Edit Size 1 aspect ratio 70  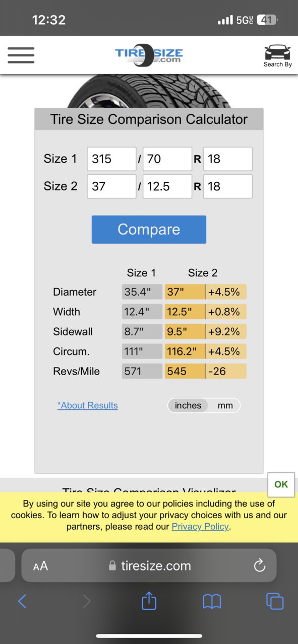pyautogui.click(x=167, y=159)
